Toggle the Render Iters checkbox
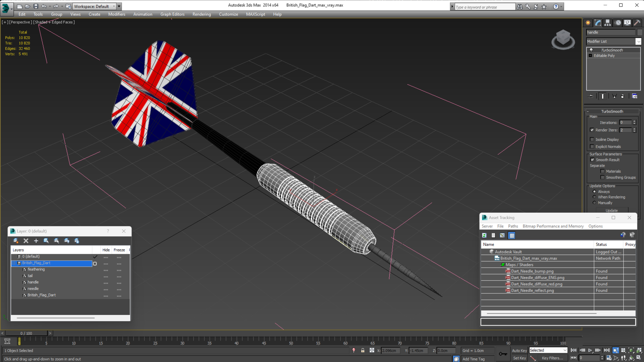This screenshot has width=644, height=362. pos(592,130)
